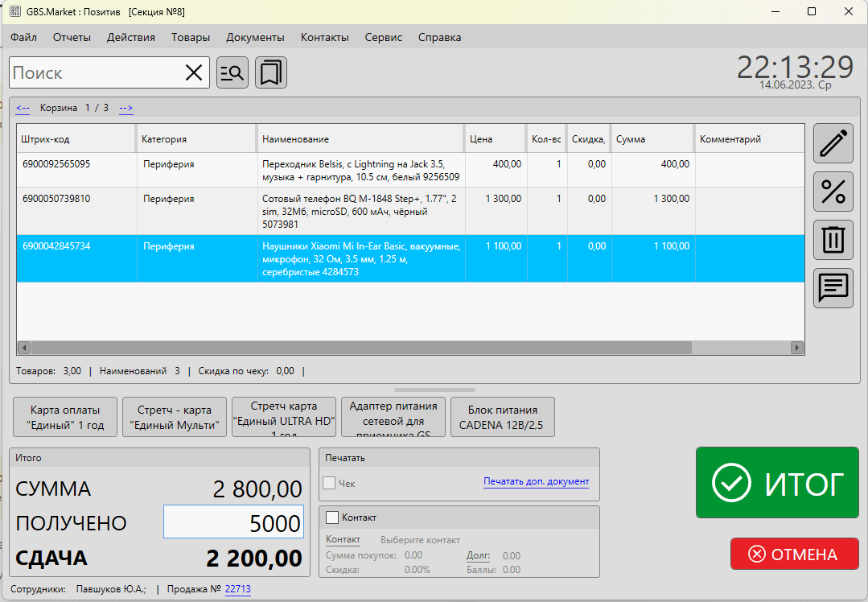The height and width of the screenshot is (602, 868).
Task: Click the product list search icon
Action: [233, 72]
